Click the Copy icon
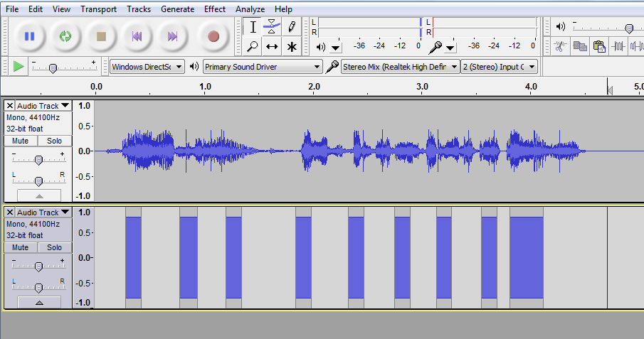The width and height of the screenshot is (644, 339). pyautogui.click(x=579, y=46)
